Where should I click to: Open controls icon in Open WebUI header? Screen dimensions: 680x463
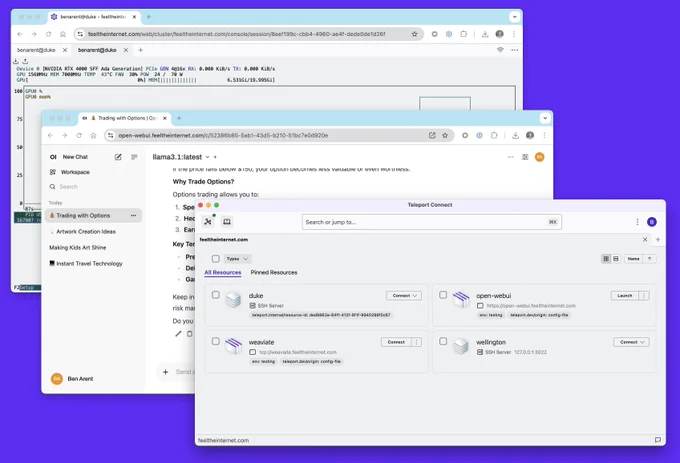(x=525, y=157)
